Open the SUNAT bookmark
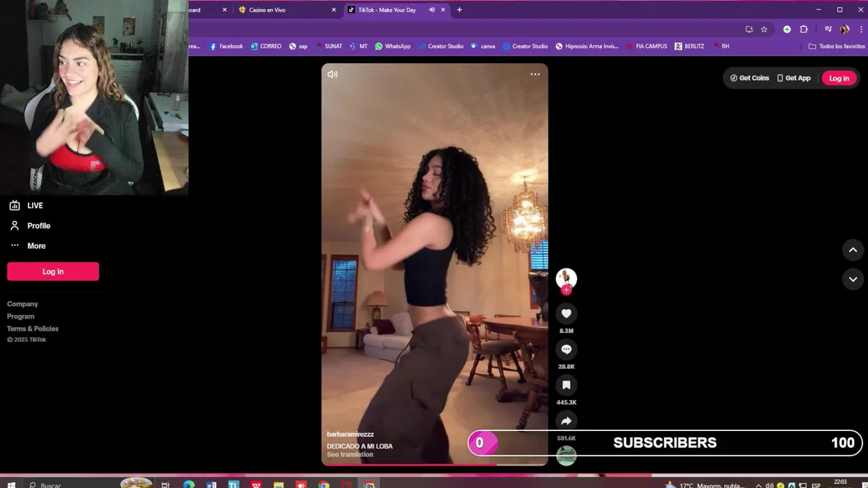Viewport: 868px width, 488px height. [329, 46]
